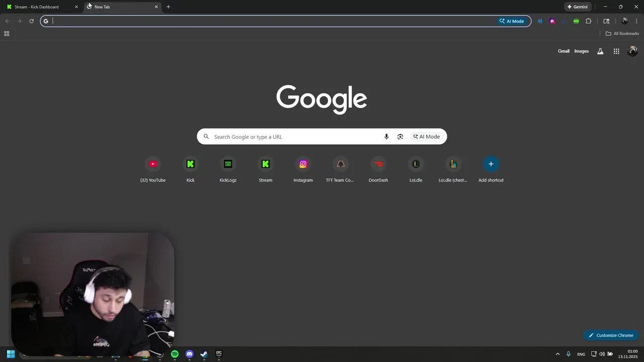Start voice search with microphone icon

(386, 137)
